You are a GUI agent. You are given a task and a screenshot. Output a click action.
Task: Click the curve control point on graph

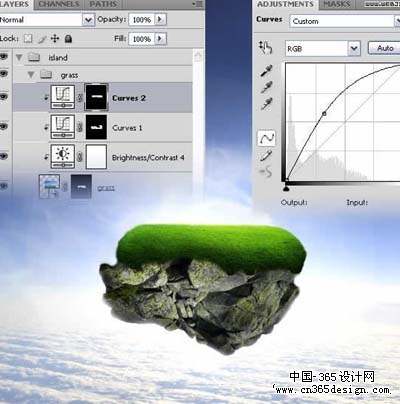(x=324, y=114)
